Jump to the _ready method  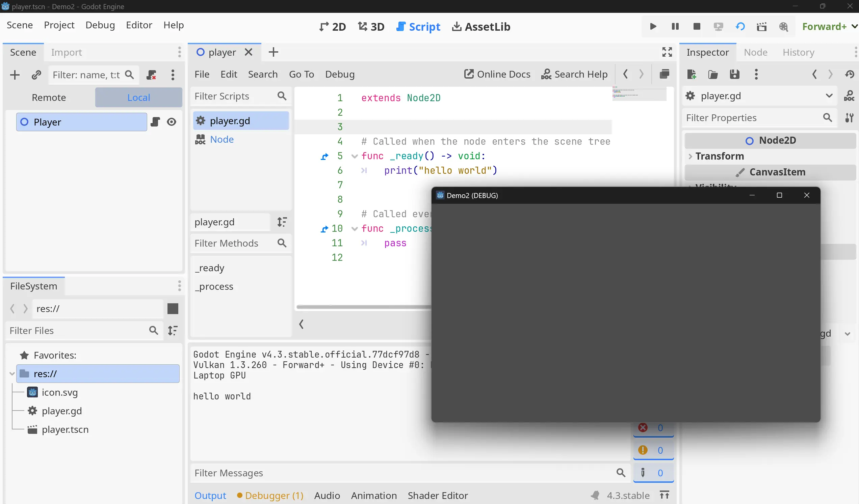(x=209, y=268)
